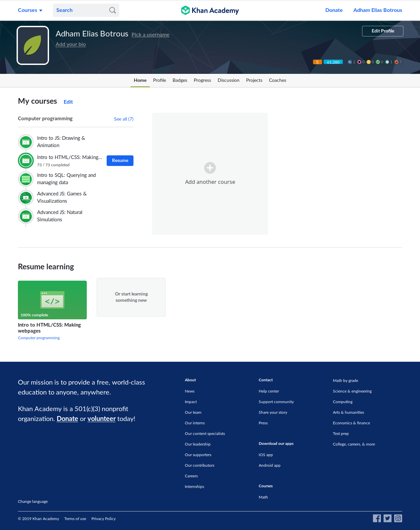Click the Khan Academy logo

tap(210, 10)
